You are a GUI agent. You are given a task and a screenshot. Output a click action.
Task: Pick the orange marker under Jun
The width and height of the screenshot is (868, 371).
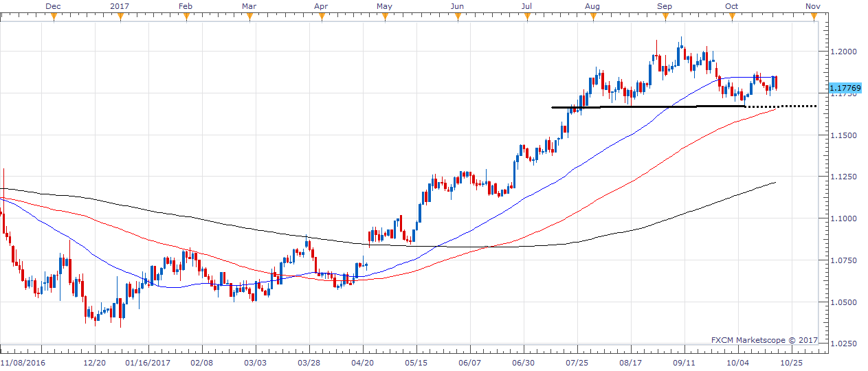[457, 16]
